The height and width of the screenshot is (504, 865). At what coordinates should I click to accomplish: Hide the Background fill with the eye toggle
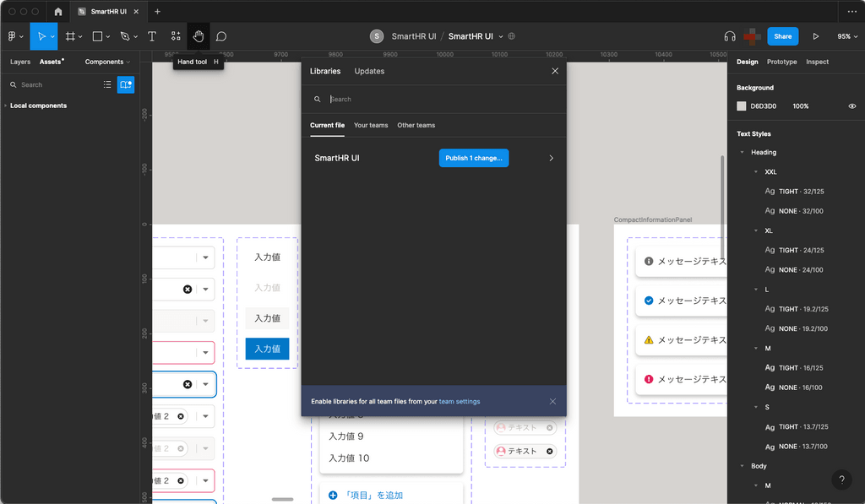tap(852, 106)
